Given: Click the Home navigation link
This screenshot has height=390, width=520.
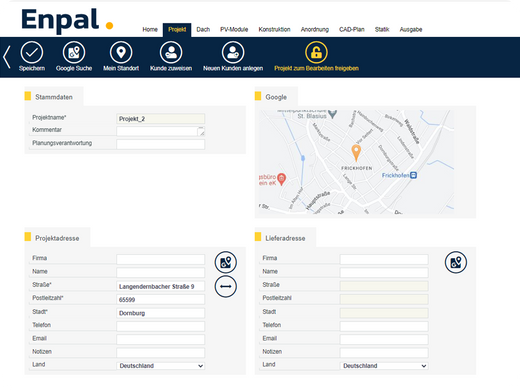Looking at the screenshot, I should [150, 29].
